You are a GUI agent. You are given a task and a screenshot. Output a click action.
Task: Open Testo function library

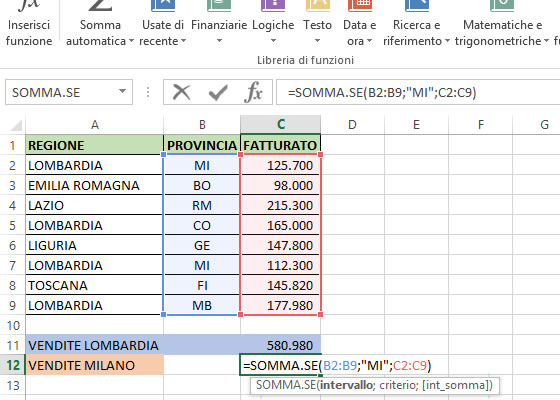click(318, 24)
